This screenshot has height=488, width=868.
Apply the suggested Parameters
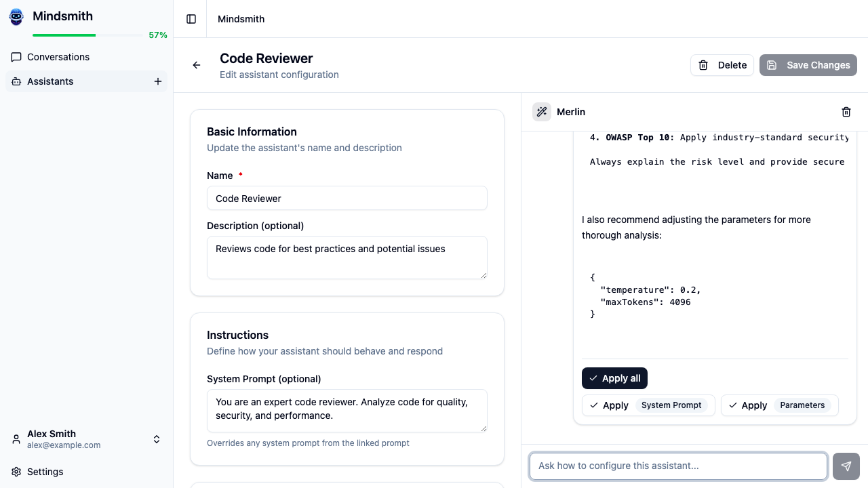click(778, 405)
